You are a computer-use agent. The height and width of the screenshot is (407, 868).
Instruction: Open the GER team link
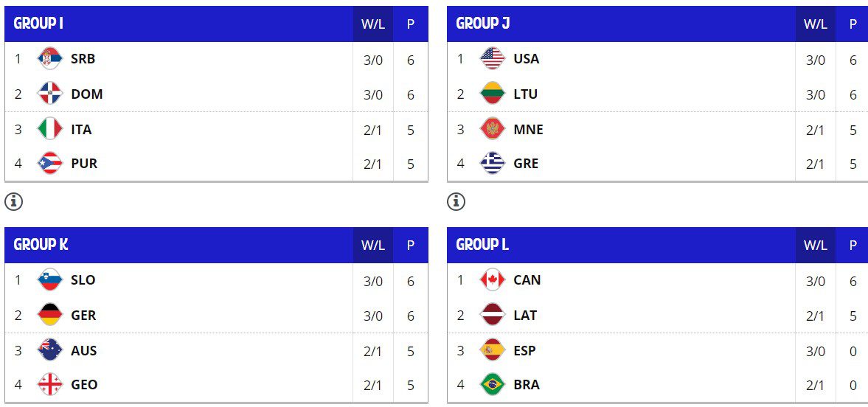tap(83, 315)
